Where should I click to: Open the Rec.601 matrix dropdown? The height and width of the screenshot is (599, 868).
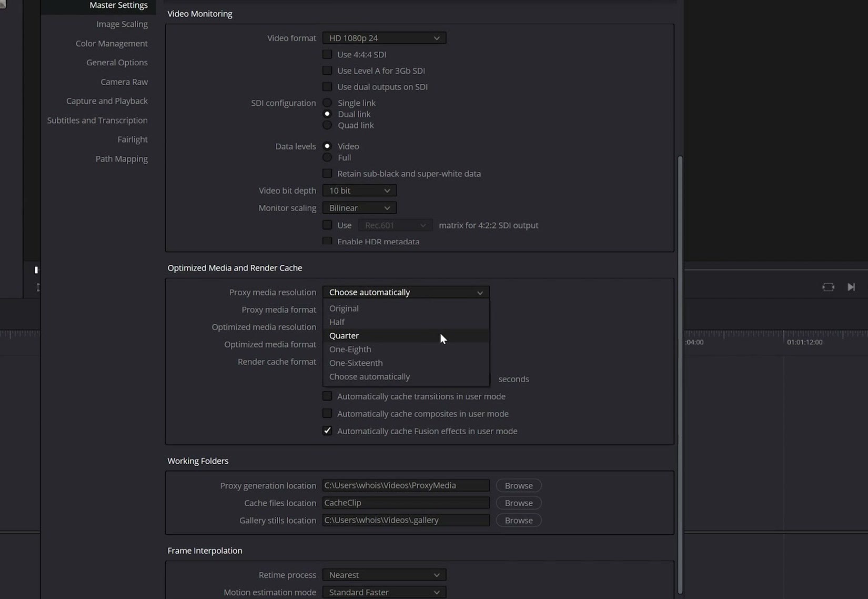tap(395, 225)
